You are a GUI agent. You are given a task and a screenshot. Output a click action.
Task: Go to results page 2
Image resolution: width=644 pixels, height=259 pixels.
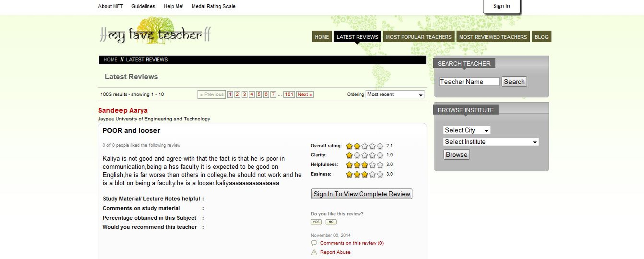point(237,94)
